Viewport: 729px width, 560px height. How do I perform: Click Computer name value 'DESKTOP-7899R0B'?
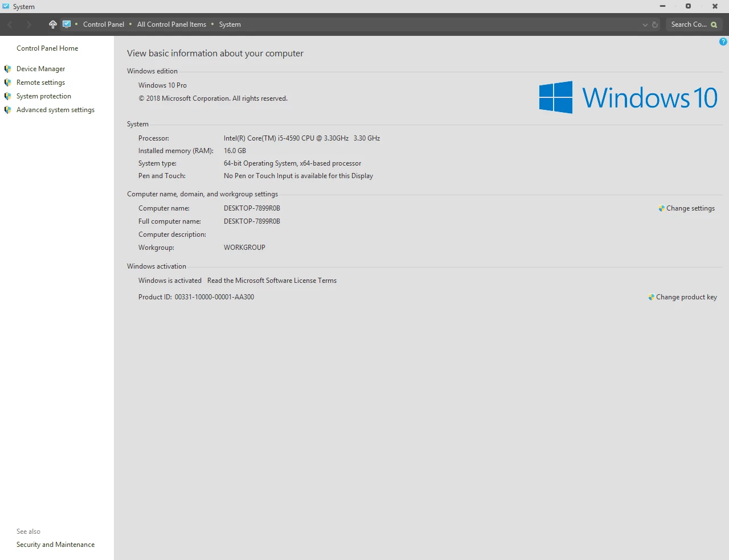point(252,208)
